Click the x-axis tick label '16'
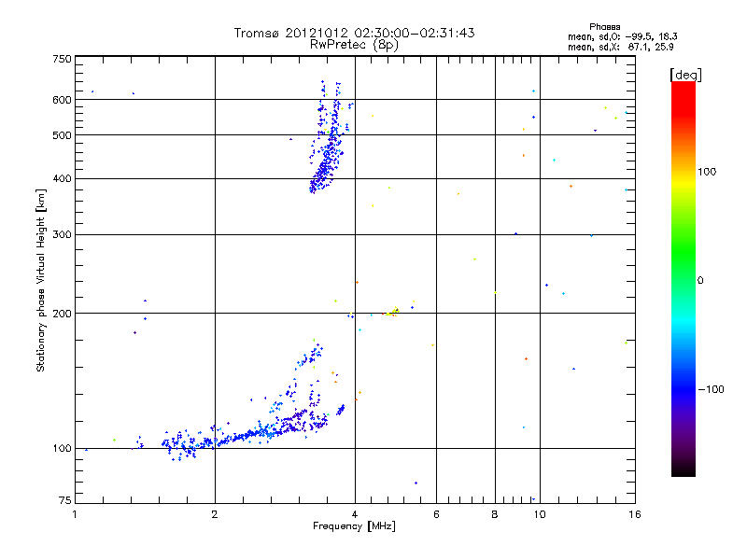 click(x=634, y=514)
